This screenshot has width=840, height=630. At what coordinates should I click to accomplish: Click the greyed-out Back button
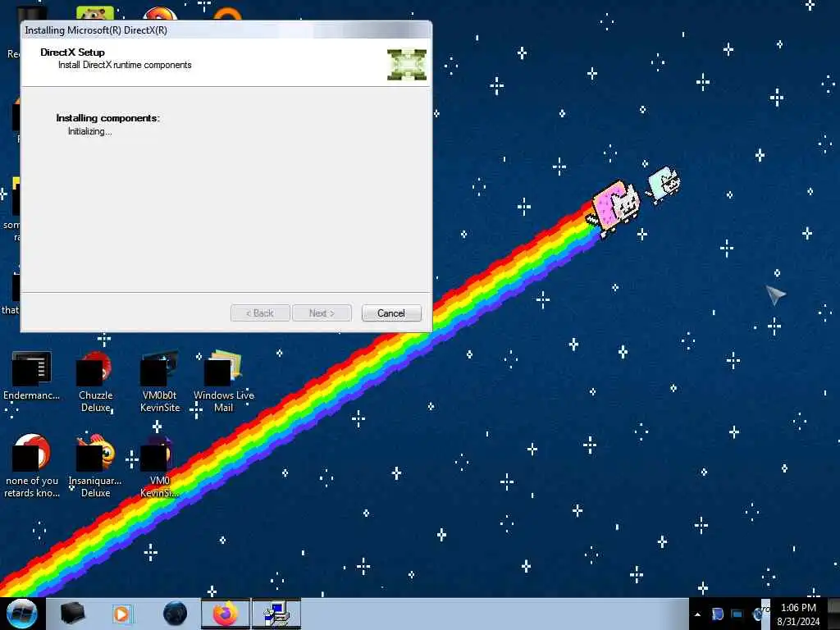point(260,313)
